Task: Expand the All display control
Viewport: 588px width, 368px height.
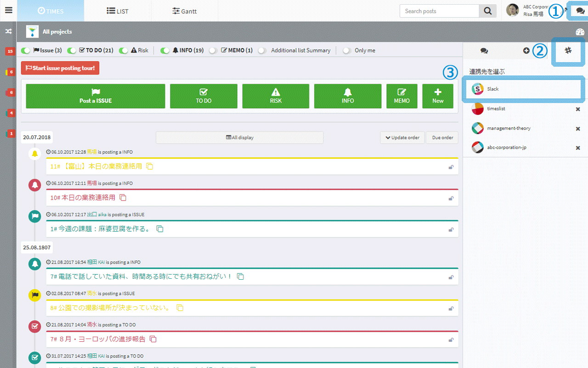Action: [x=239, y=138]
